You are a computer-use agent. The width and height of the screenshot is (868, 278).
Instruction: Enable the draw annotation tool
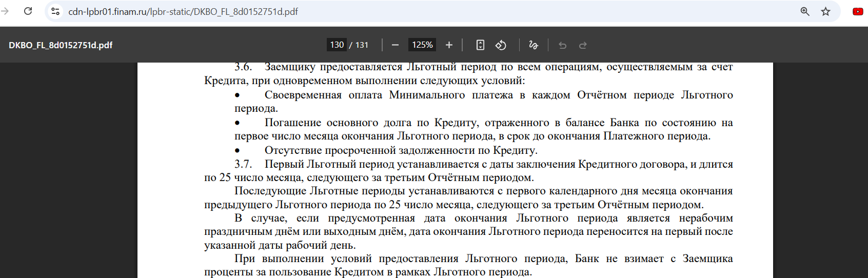click(x=534, y=45)
